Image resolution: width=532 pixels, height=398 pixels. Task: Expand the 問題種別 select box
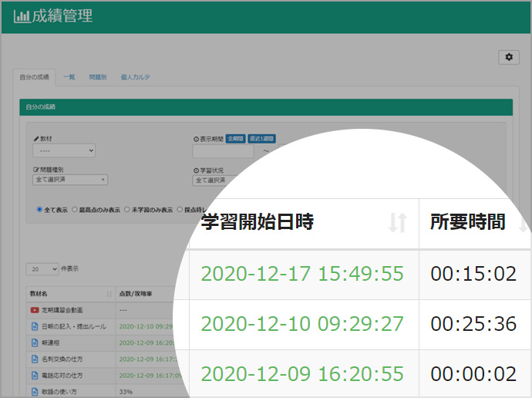coord(70,180)
